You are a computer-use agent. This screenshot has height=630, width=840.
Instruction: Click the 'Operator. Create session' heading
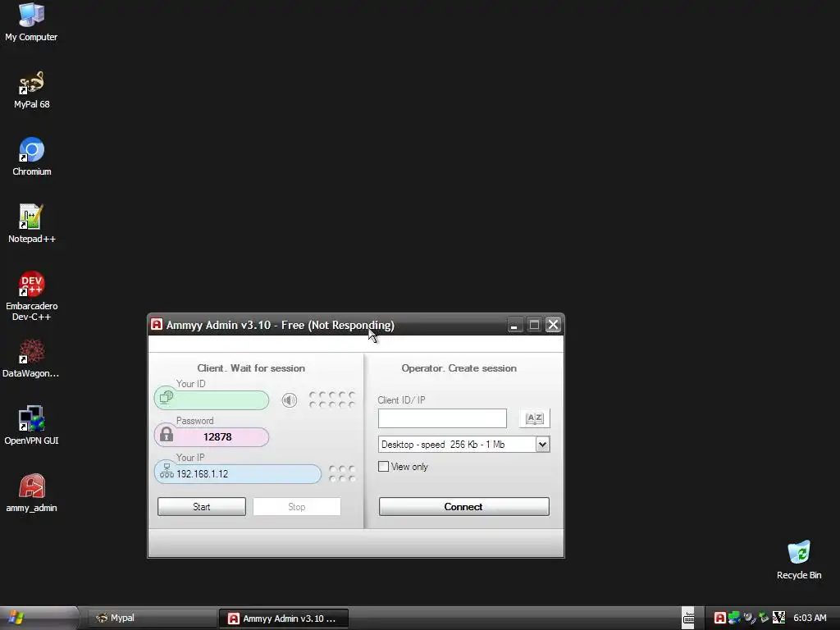click(x=459, y=368)
